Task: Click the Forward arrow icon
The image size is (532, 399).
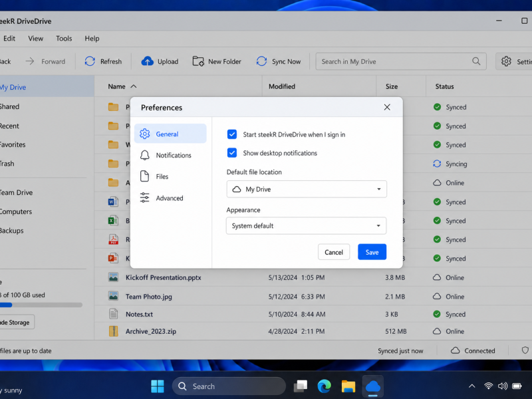Action: 30,61
